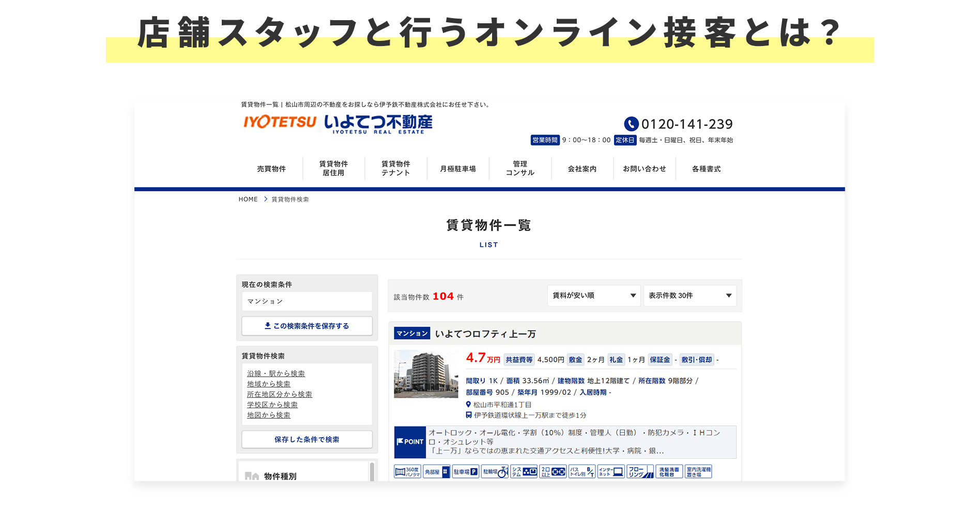This screenshot has width=980, height=508.
Task: Click the 敷金 label
Action: [x=575, y=360]
